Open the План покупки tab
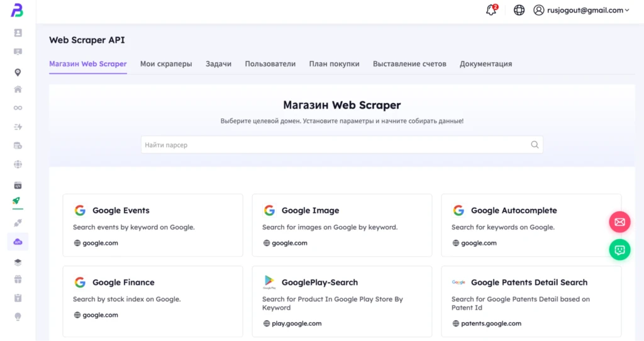The height and width of the screenshot is (341, 644). pos(335,64)
